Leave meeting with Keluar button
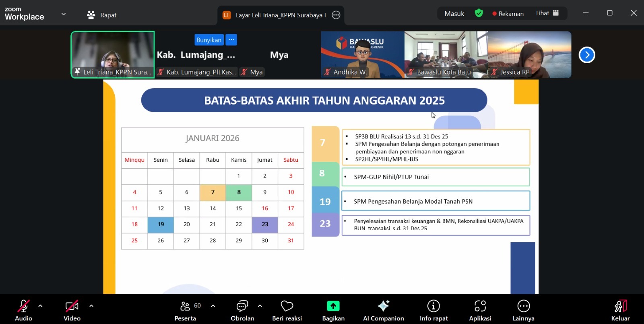 click(x=620, y=311)
